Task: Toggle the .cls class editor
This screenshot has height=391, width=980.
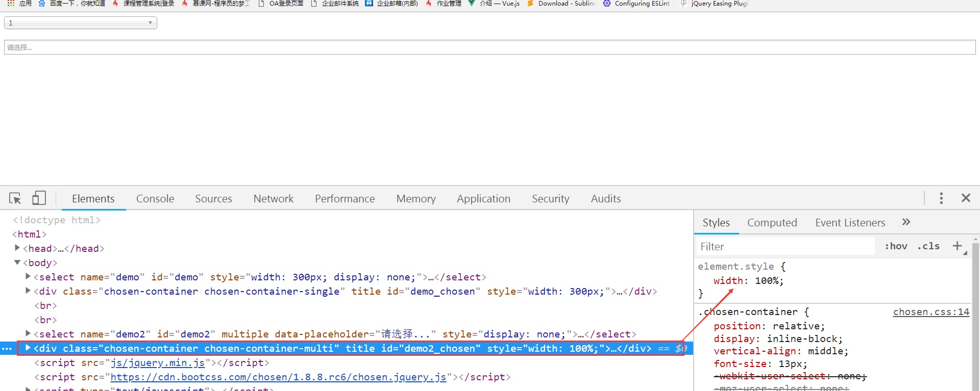Action: (928, 246)
